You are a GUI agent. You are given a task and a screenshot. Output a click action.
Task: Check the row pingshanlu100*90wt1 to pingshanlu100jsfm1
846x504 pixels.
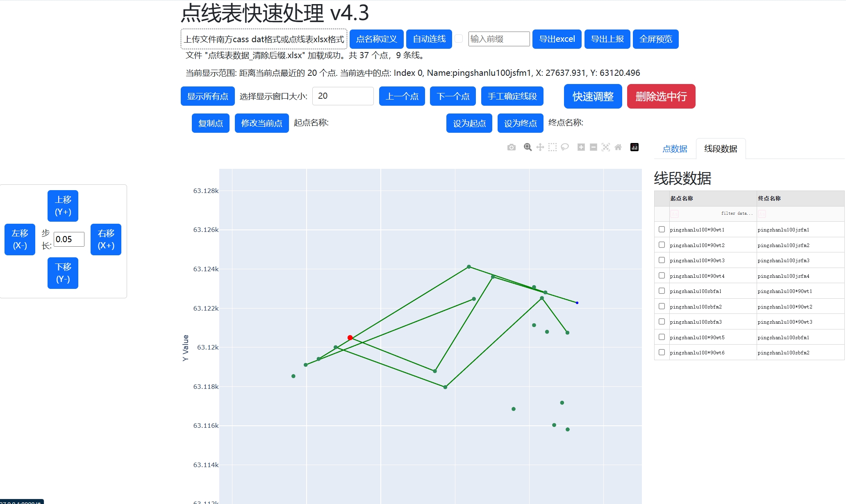[662, 229]
